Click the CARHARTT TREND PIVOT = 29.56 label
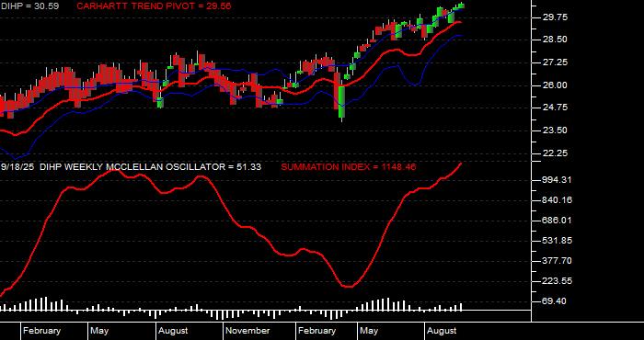This screenshot has width=644, height=340. coord(154,6)
